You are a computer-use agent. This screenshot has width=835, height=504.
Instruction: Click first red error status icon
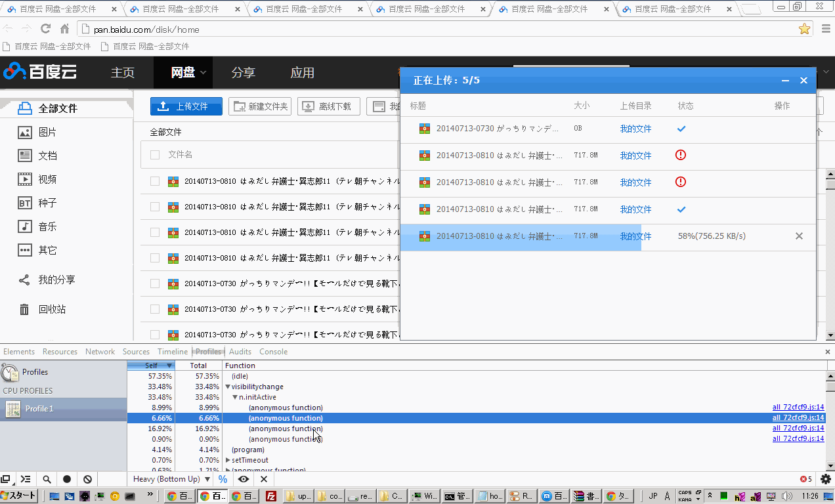(x=681, y=155)
